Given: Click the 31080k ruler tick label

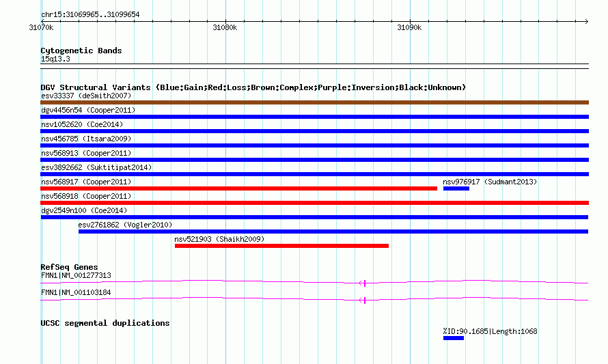Looking at the screenshot, I should [x=225, y=28].
